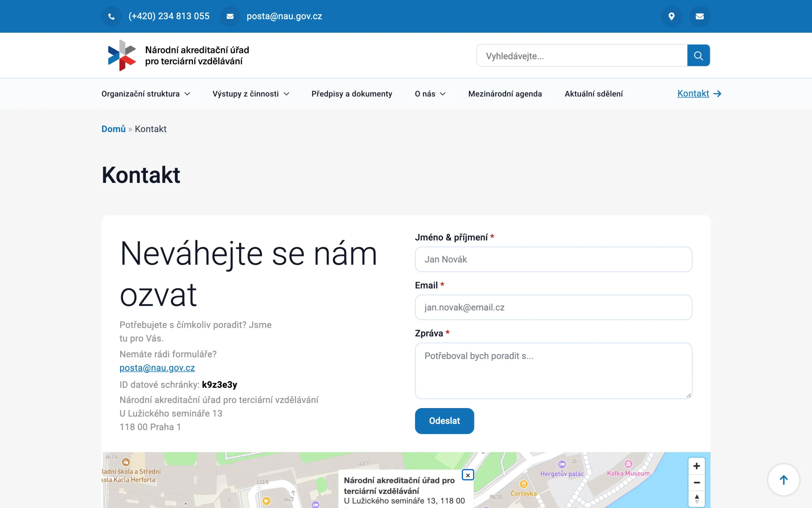Open Aktuální sdělení page
Viewport: 812px width, 508px height.
click(x=593, y=94)
